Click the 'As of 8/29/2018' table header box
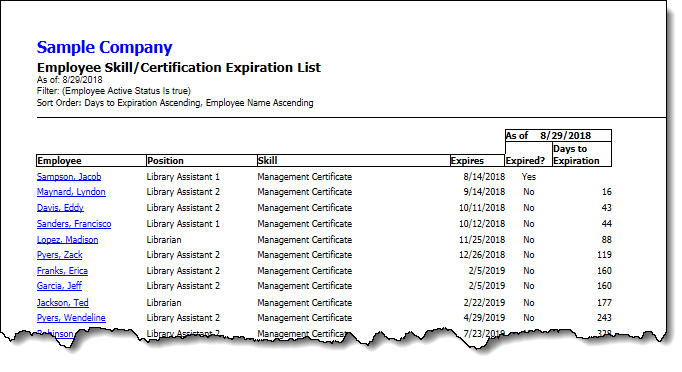Viewport: 682px width, 372px height. (558, 135)
